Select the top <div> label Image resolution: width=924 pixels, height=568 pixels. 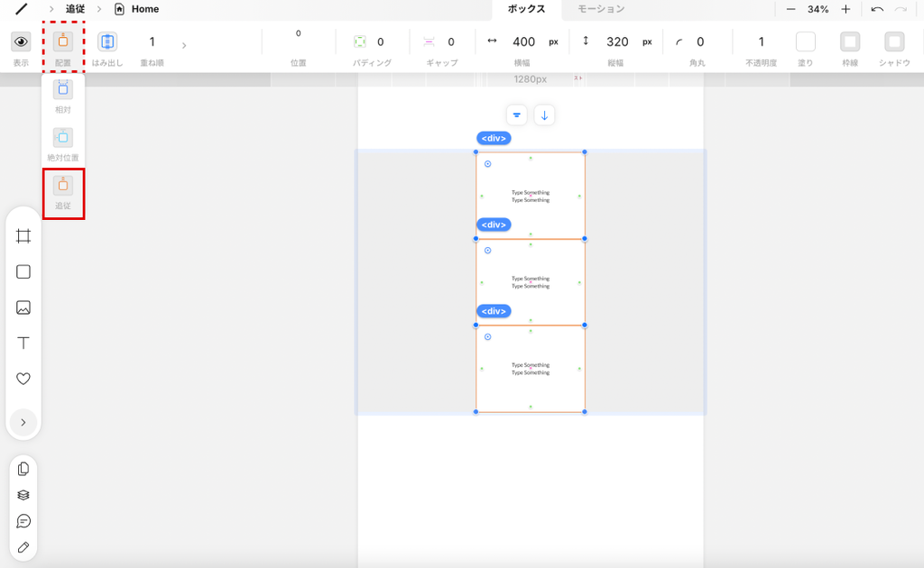coord(494,138)
